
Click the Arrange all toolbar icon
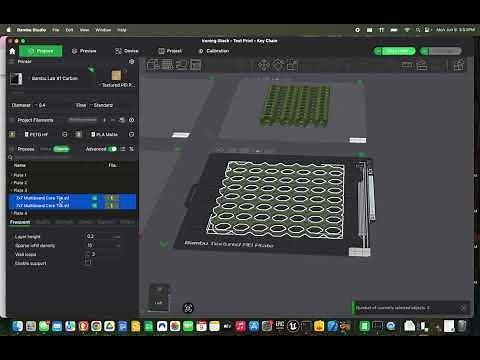(196, 65)
